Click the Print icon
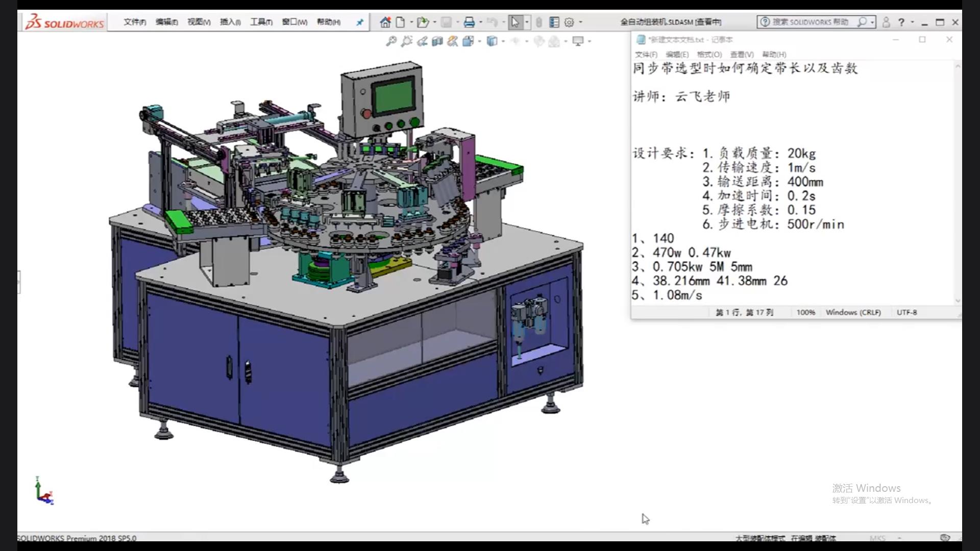Image resolution: width=980 pixels, height=551 pixels. coord(469,22)
